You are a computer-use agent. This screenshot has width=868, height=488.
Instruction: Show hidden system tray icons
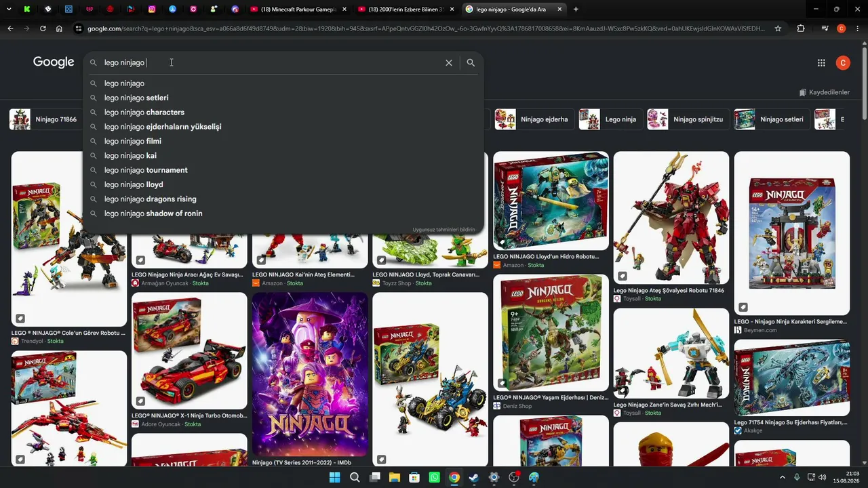click(x=782, y=477)
